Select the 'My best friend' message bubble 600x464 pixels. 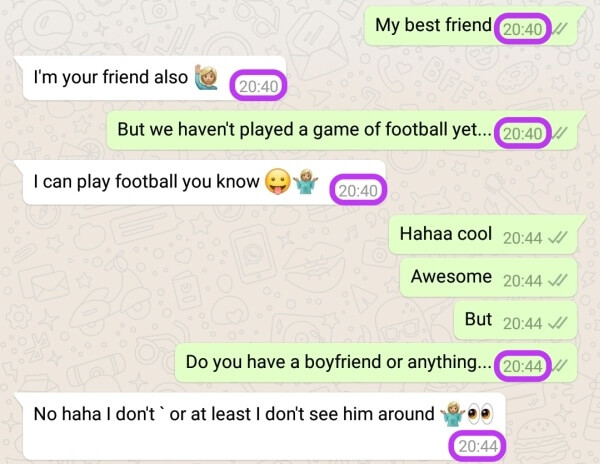click(471, 26)
